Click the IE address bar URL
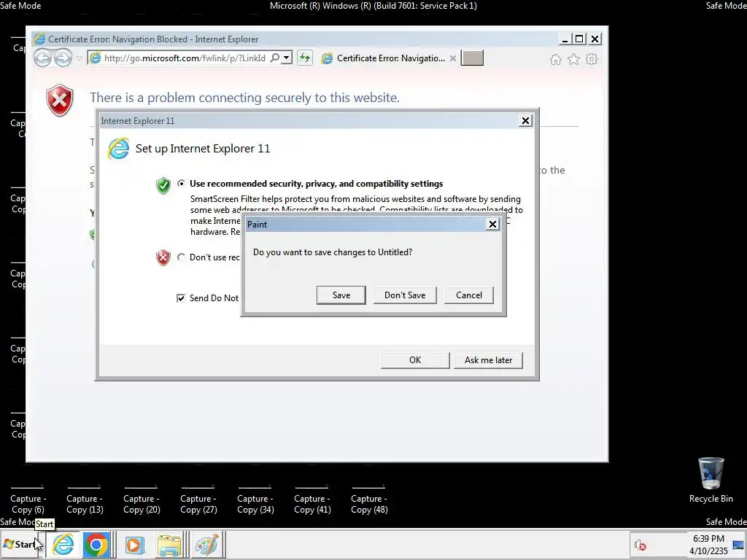Image resolution: width=747 pixels, height=560 pixels. [x=185, y=58]
